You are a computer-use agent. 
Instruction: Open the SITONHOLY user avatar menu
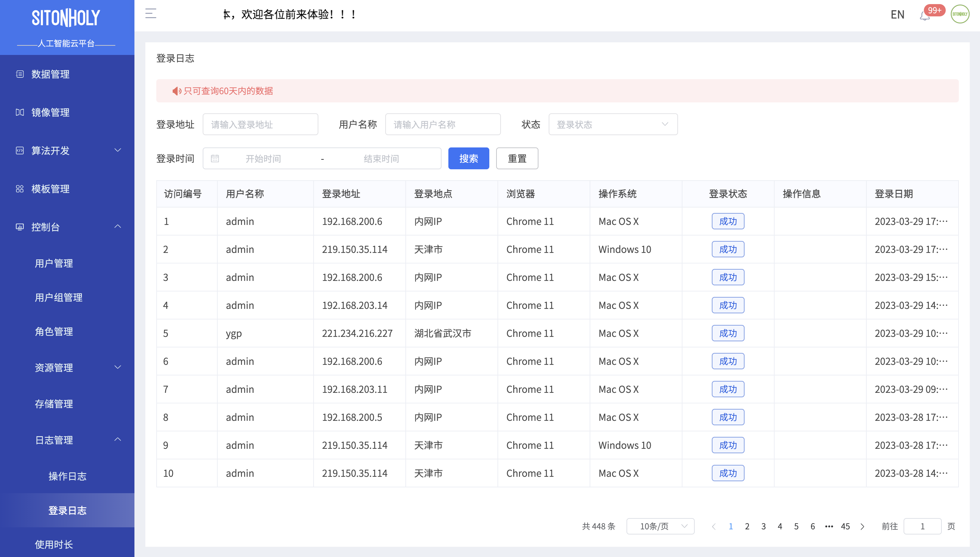[960, 14]
